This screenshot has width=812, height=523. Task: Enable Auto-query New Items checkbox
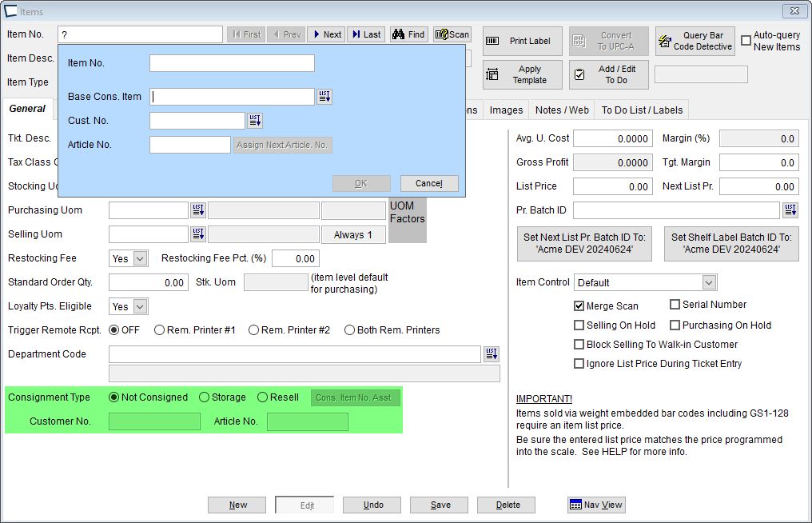pos(746,41)
